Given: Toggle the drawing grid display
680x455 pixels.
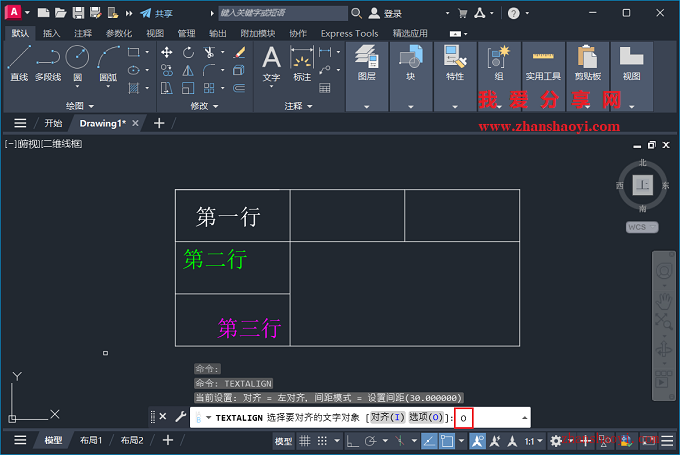Looking at the screenshot, I should click(x=305, y=441).
